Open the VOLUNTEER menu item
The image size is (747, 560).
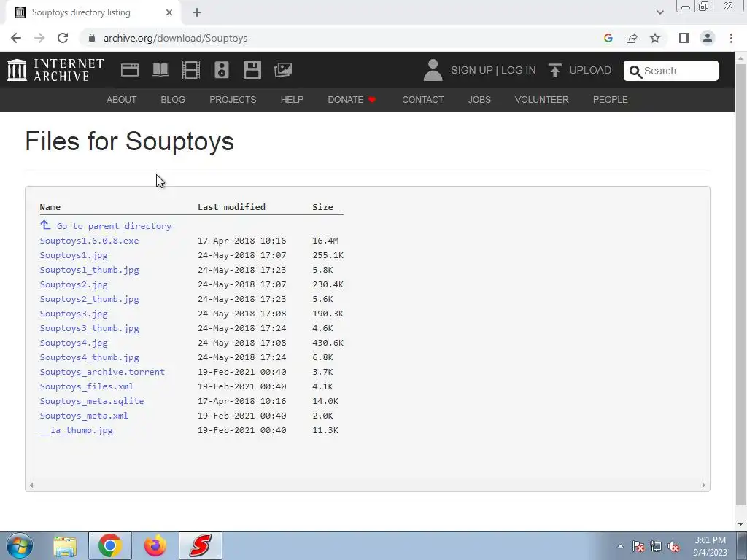[542, 99]
